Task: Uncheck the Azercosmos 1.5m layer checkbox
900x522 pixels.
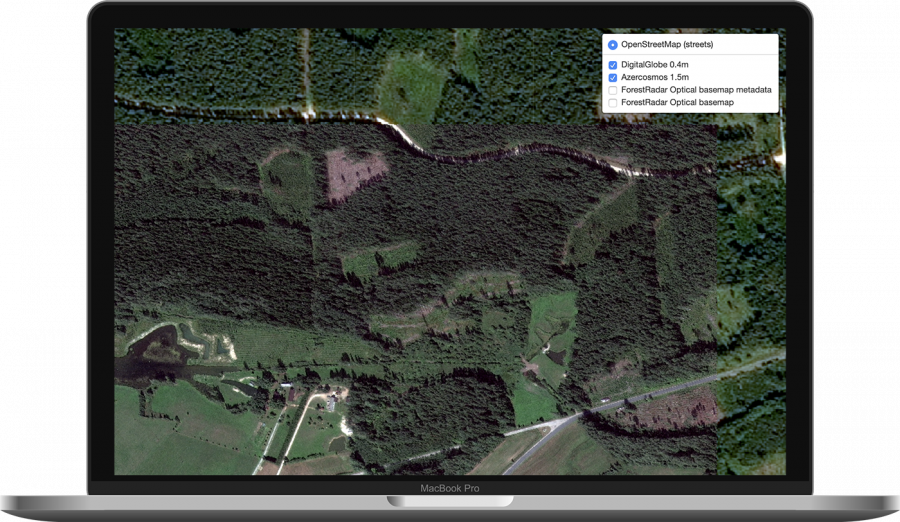Action: [612, 78]
